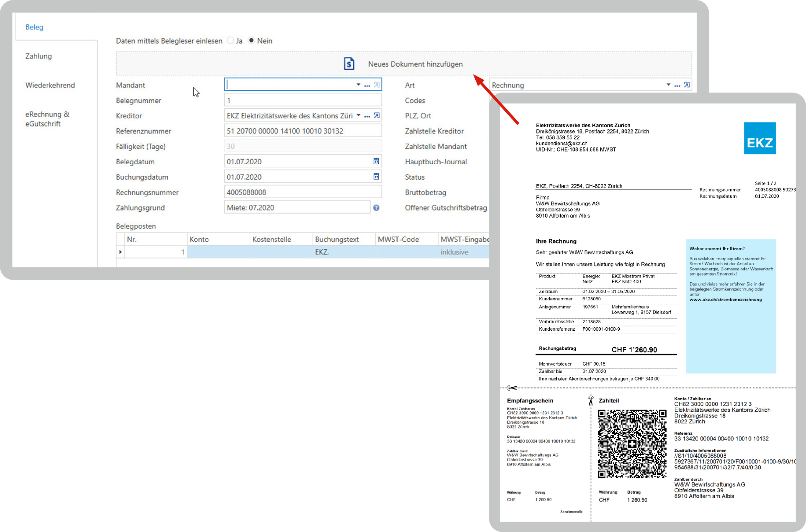Select the row indicator arrow of Belegposten row 1
The image size is (806, 532).
click(121, 252)
